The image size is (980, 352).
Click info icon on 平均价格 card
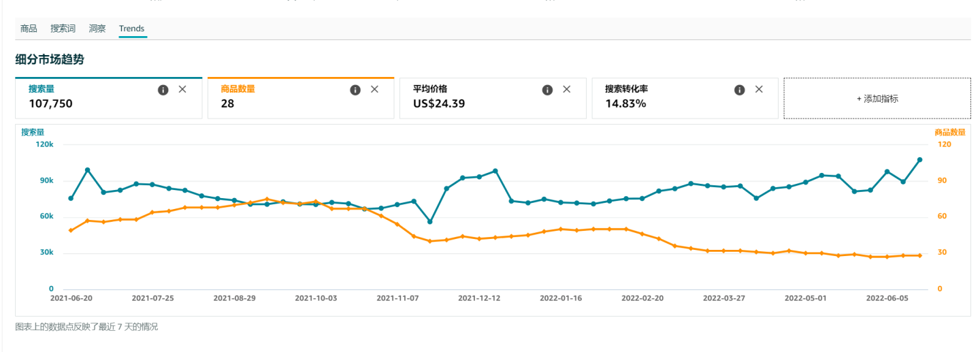547,90
